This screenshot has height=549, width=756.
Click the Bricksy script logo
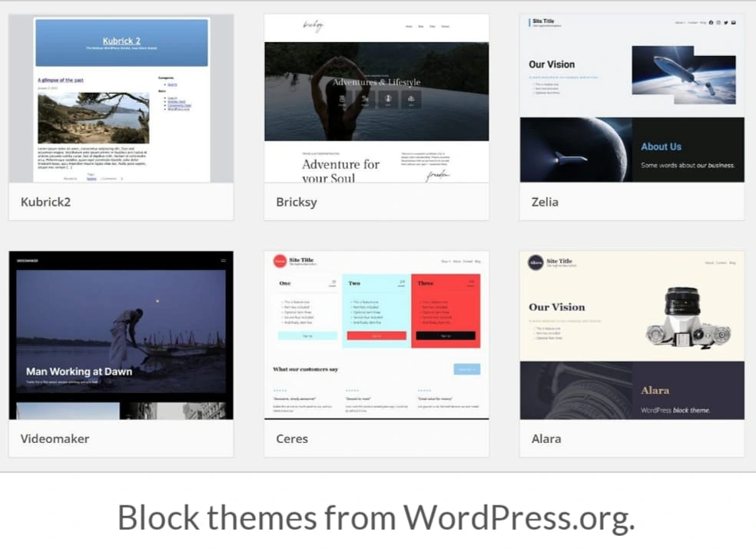pyautogui.click(x=313, y=26)
